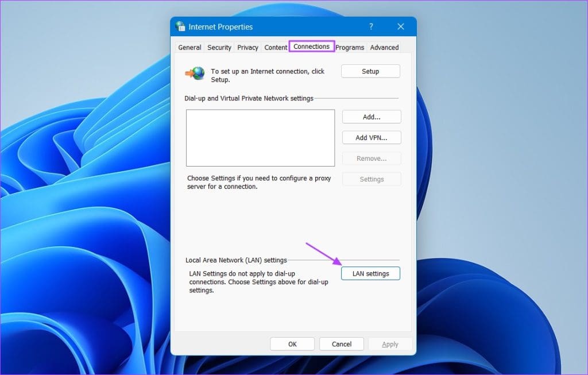Click the Setup button

pos(370,71)
